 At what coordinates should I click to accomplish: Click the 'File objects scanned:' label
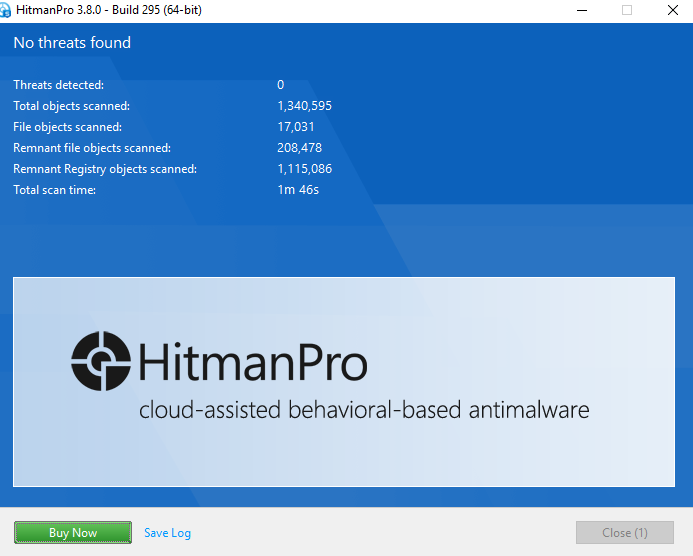click(x=68, y=127)
